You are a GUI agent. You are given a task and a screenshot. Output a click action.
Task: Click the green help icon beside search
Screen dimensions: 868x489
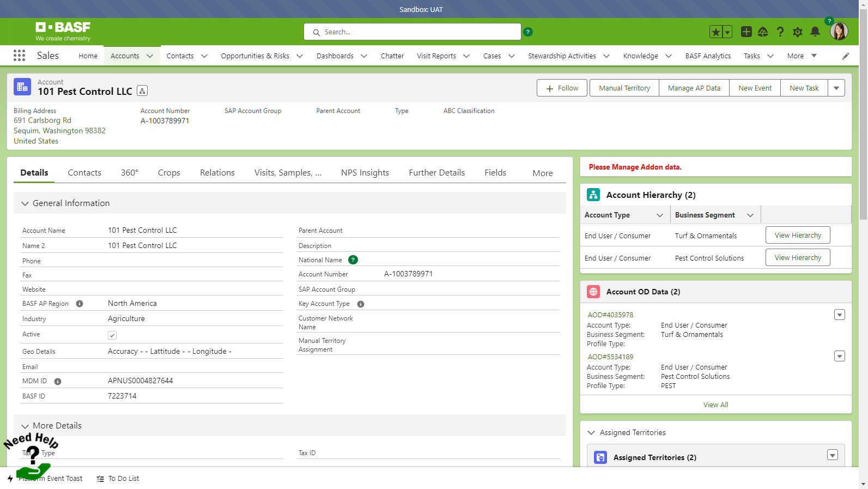point(528,32)
